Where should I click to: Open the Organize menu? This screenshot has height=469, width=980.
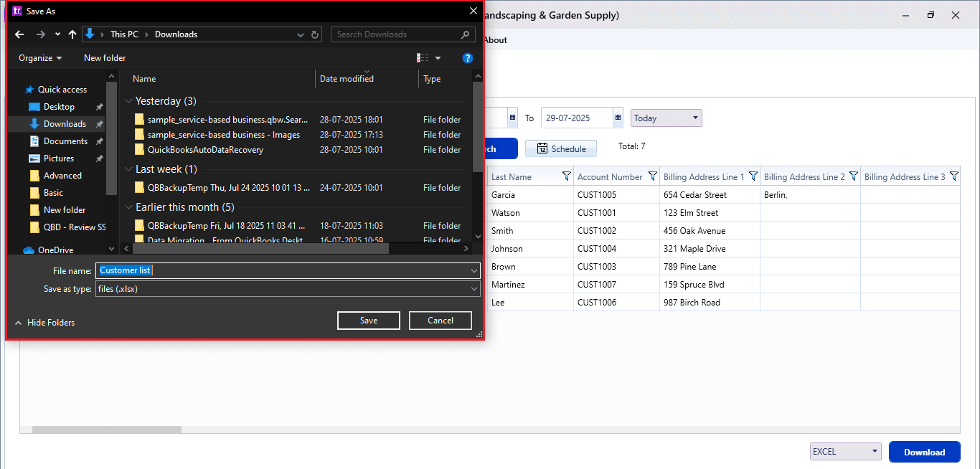click(x=39, y=57)
